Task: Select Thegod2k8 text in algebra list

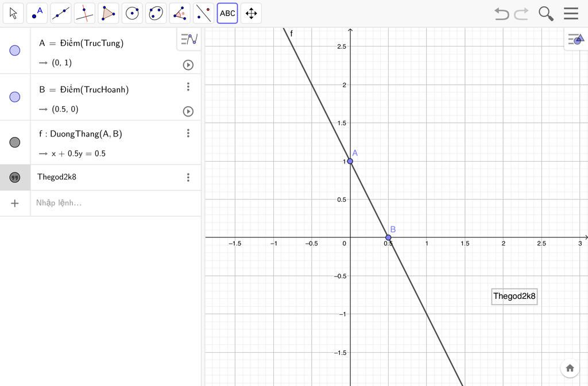Action: tap(57, 177)
